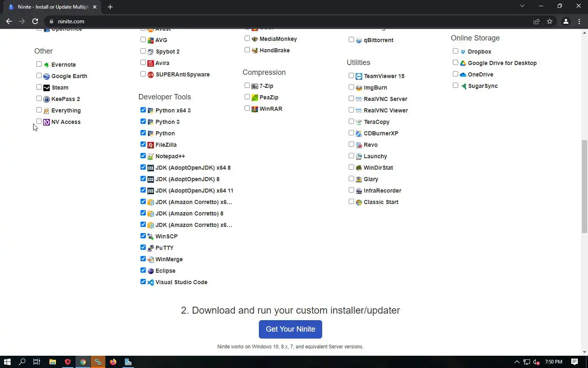The width and height of the screenshot is (588, 368).
Task: Click the InfraRecorder label
Action: point(383,191)
